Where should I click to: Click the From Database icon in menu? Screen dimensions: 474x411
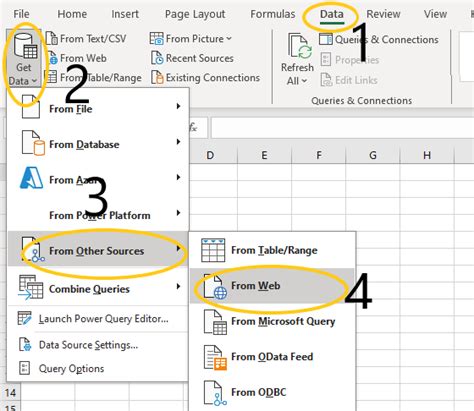click(33, 143)
